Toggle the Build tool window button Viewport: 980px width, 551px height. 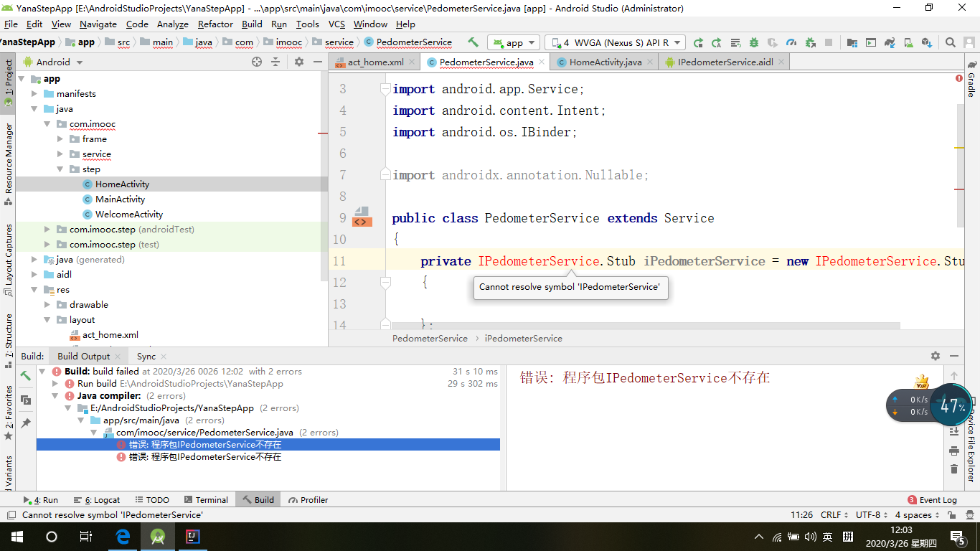pyautogui.click(x=258, y=500)
